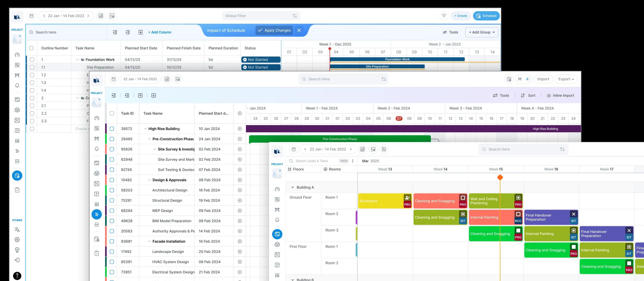Click the add-column plus icon beside Planned Start
The image size is (644, 281).
pos(240,114)
